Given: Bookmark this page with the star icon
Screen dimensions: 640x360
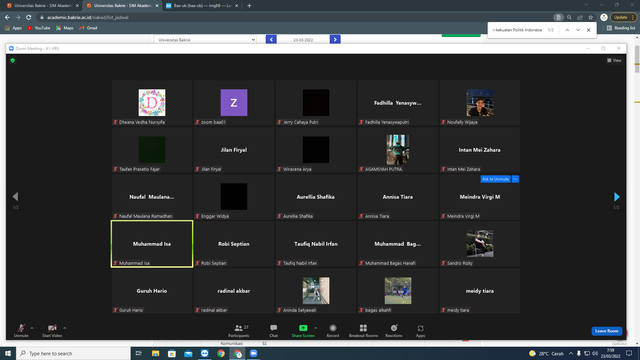Looking at the screenshot, I should [x=591, y=18].
